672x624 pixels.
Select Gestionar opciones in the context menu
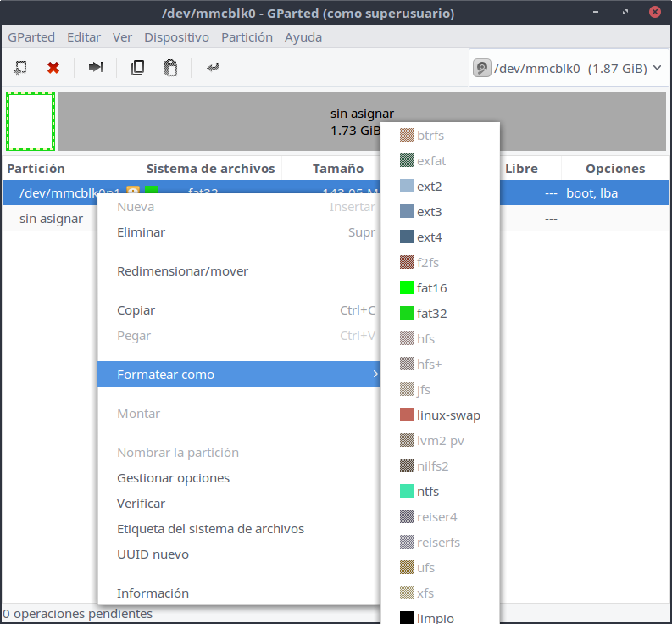click(173, 478)
